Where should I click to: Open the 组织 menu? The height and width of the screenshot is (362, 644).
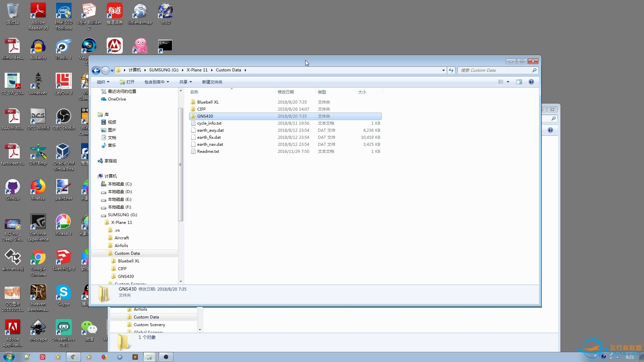pos(103,82)
